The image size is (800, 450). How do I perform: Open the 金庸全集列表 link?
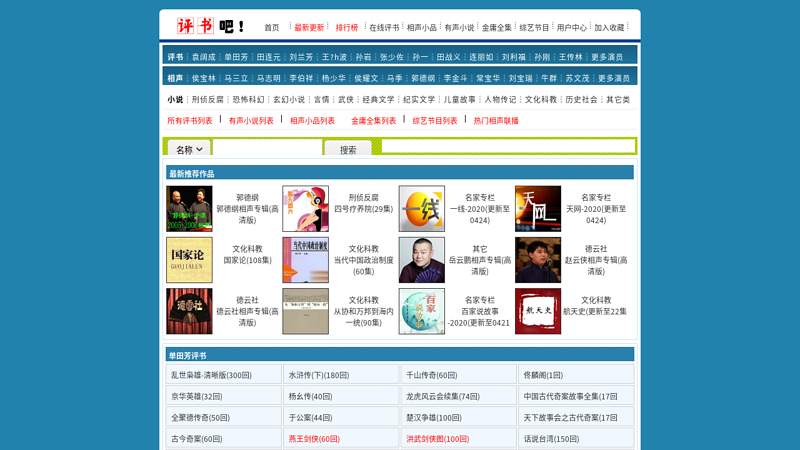(373, 121)
